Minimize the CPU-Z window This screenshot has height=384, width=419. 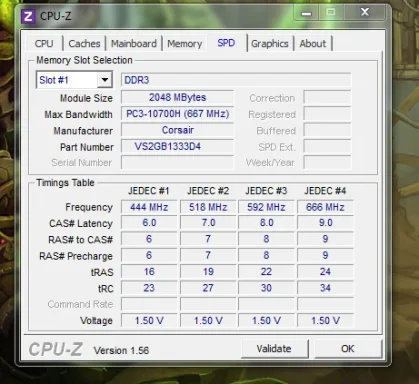[306, 13]
